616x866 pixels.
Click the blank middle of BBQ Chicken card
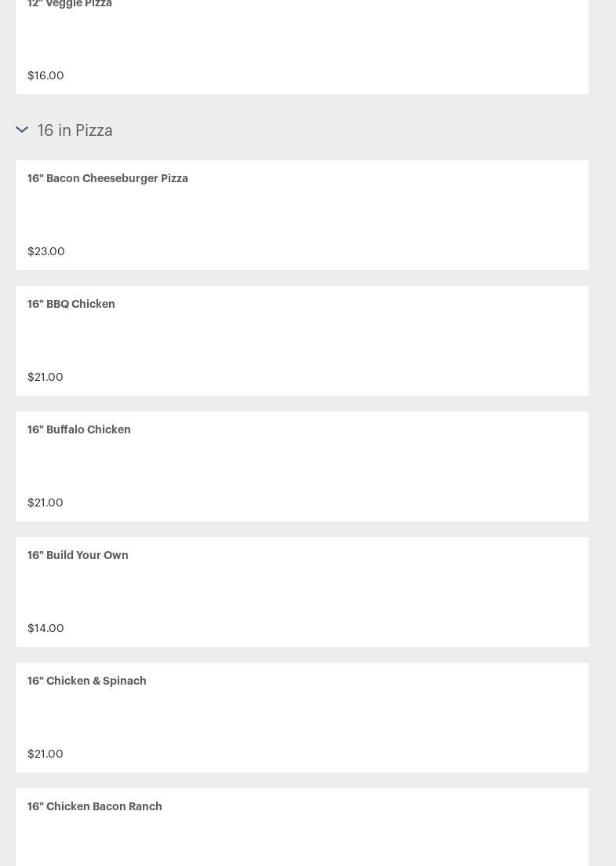[302, 341]
